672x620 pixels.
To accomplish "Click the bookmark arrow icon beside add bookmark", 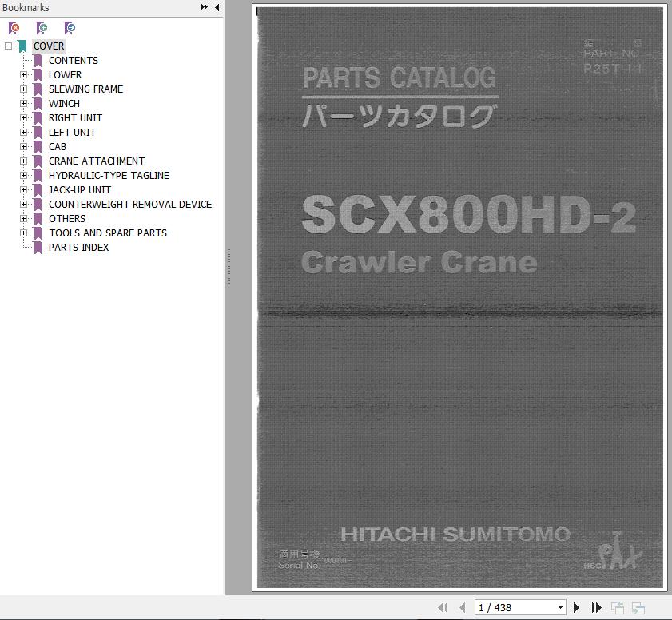I will tap(70, 28).
